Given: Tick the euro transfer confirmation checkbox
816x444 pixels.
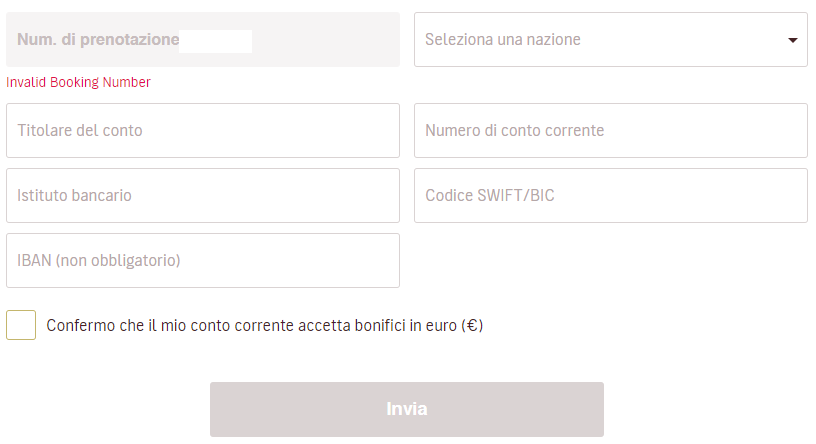Looking at the screenshot, I should 21,325.
